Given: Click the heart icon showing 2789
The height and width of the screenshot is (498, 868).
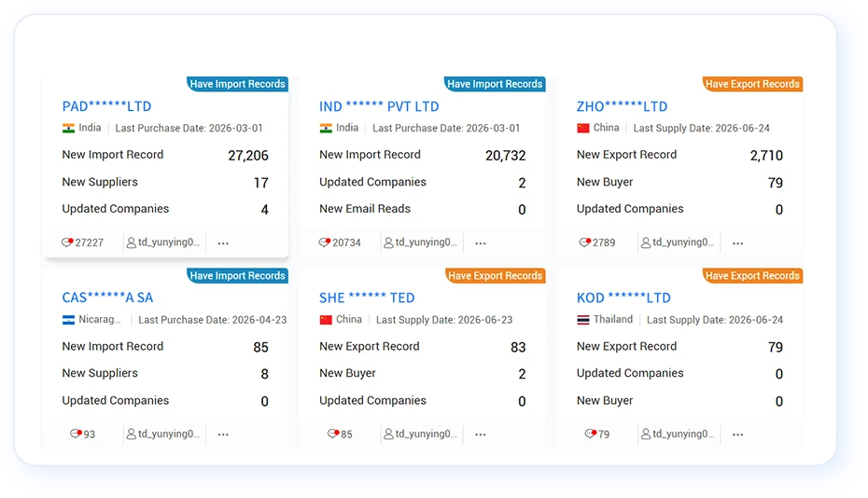Looking at the screenshot, I should tap(584, 242).
